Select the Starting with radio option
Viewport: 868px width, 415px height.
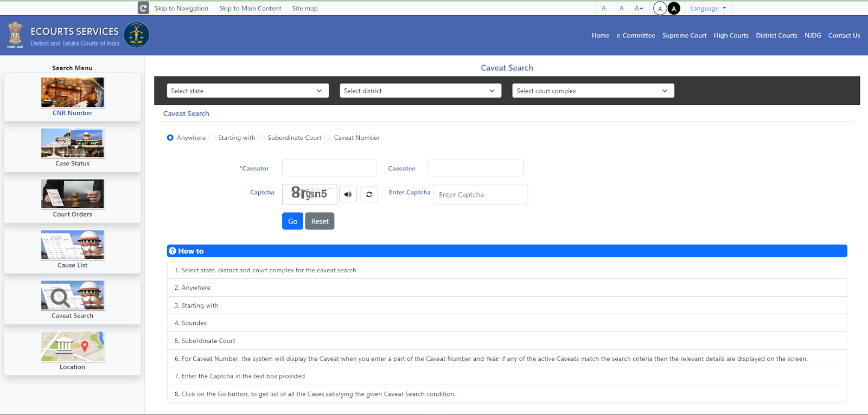212,138
